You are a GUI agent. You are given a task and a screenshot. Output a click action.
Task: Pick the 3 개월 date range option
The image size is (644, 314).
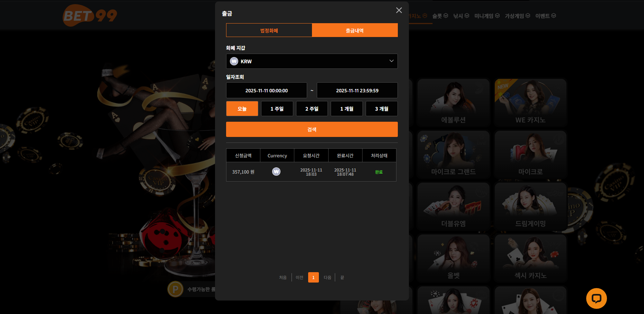(x=382, y=109)
